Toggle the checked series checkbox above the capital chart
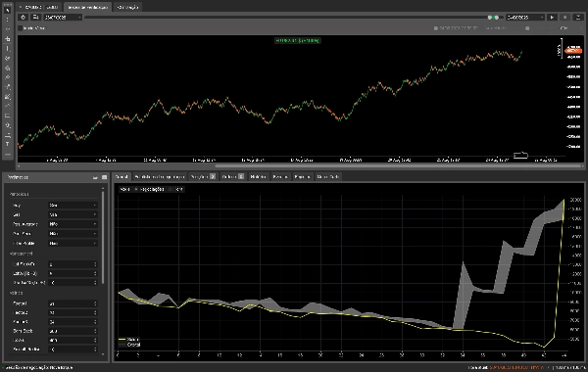 click(136, 189)
